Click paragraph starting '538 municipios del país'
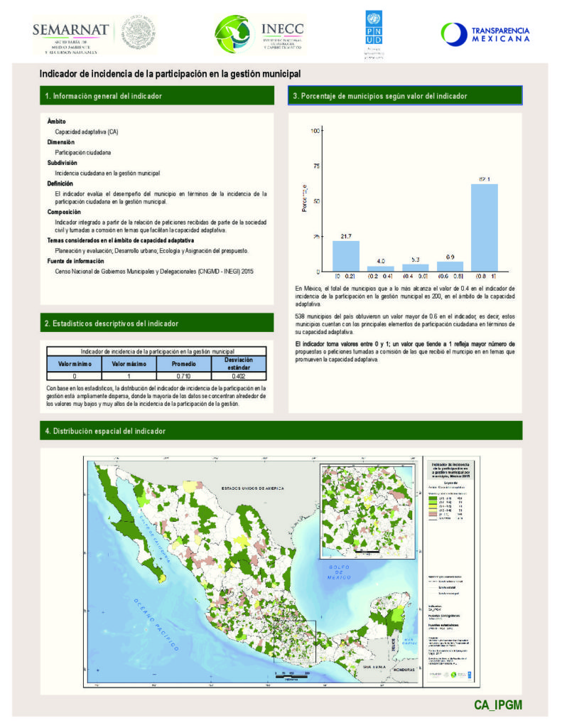562x728 pixels. [405, 324]
